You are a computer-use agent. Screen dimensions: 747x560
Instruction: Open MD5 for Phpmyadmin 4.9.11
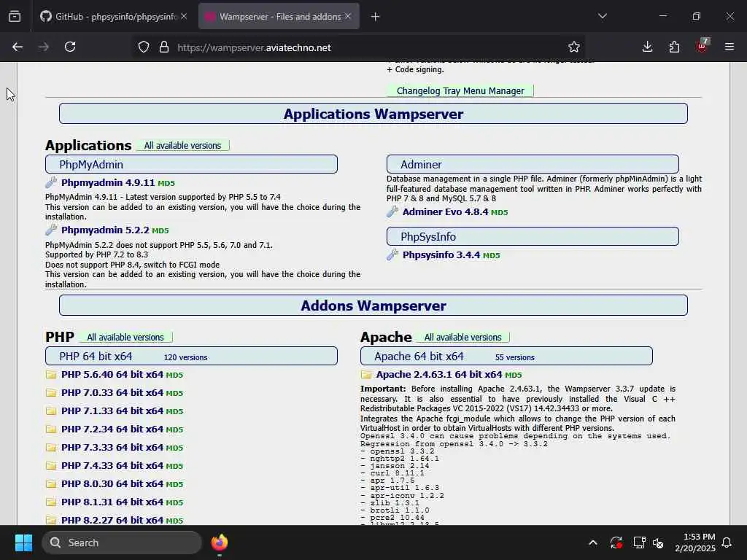(166, 184)
